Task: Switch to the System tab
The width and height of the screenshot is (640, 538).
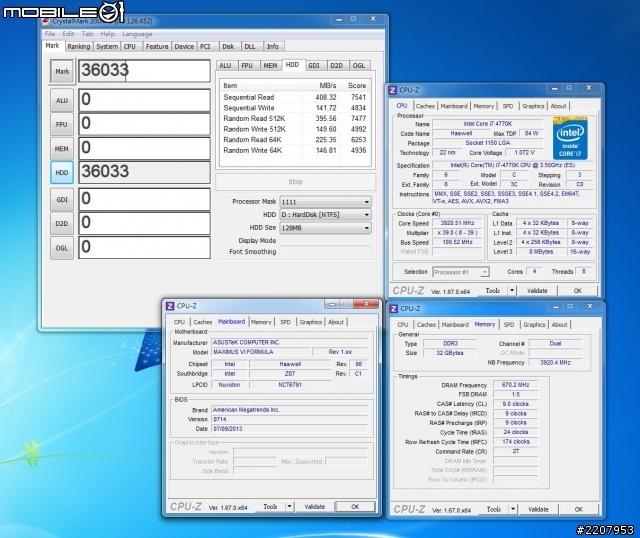Action: tap(107, 47)
